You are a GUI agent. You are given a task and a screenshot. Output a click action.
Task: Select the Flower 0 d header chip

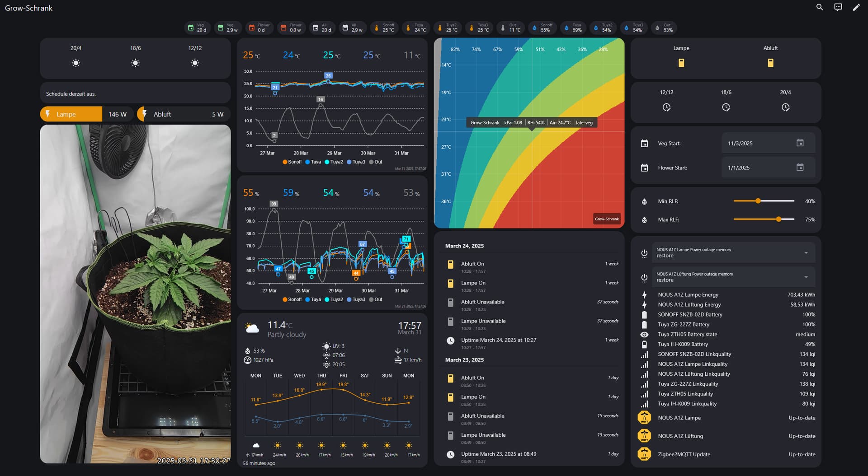(x=258, y=28)
